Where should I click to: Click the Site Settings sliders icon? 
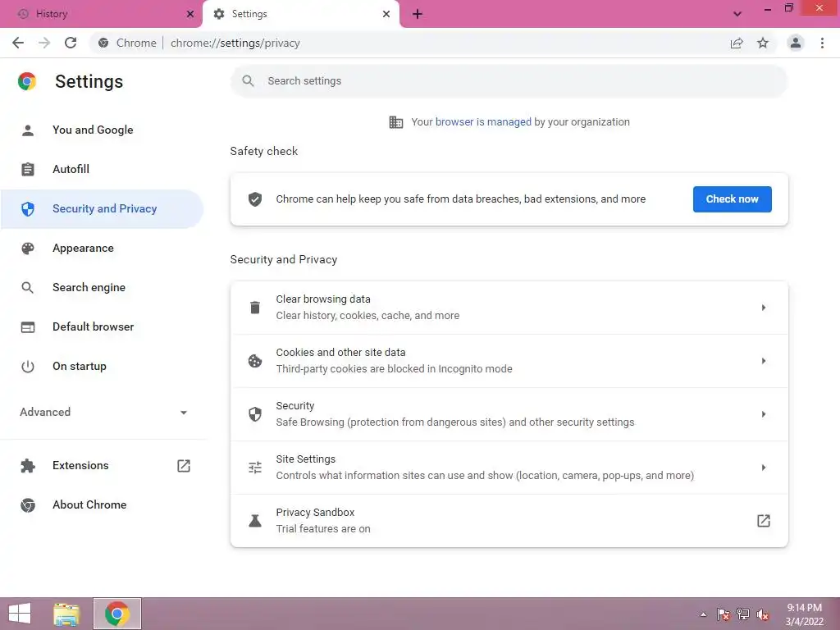[x=255, y=468]
